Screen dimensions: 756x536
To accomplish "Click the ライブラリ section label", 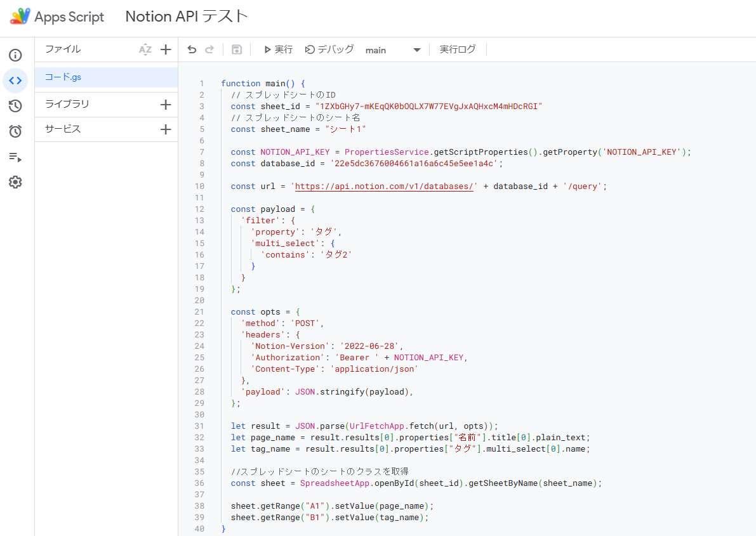I will (67, 104).
